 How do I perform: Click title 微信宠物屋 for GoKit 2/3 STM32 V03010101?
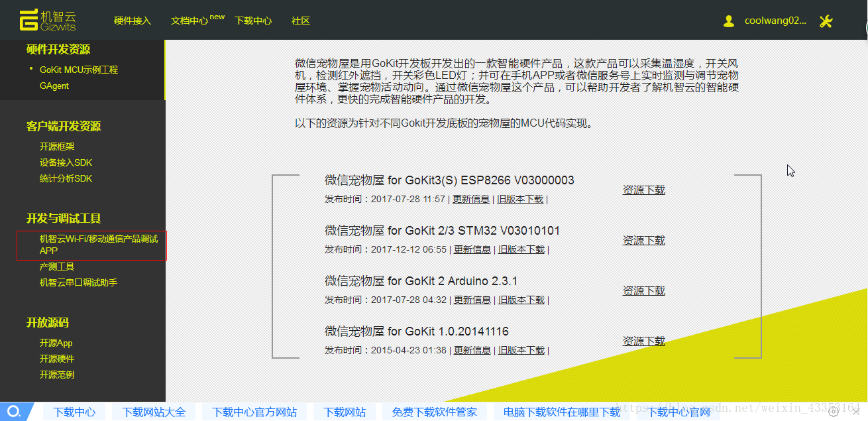(x=443, y=231)
